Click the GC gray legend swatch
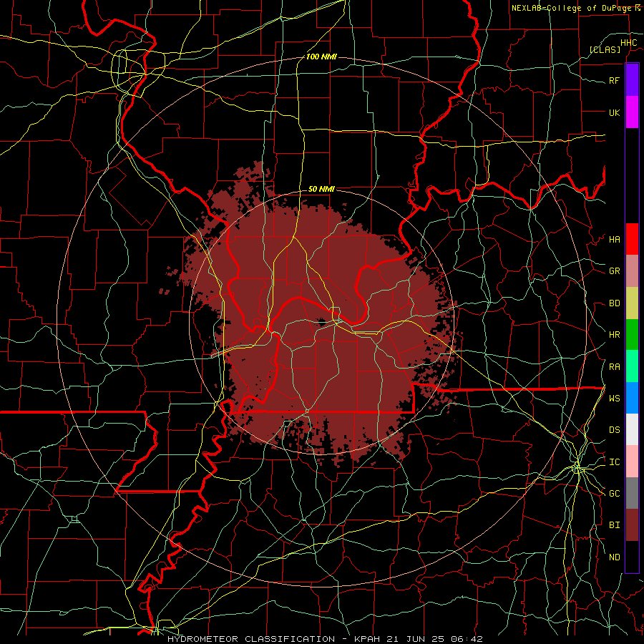 click(x=632, y=493)
